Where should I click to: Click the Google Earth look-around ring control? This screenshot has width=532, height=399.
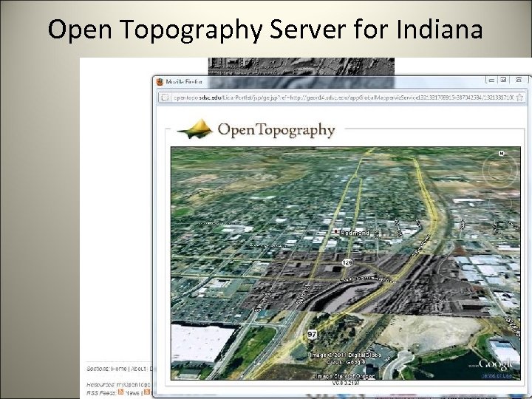(501, 171)
